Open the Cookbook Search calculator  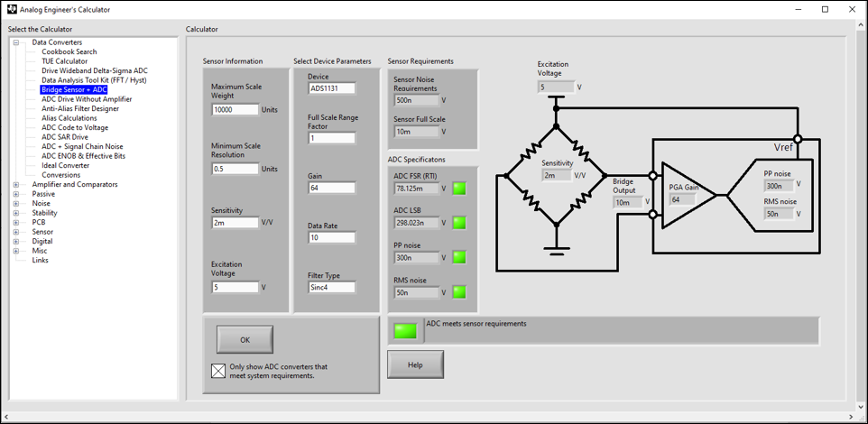click(x=69, y=51)
